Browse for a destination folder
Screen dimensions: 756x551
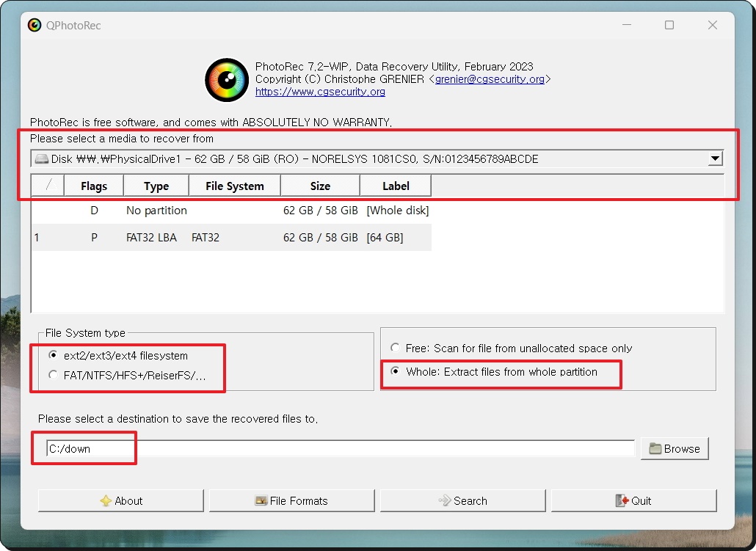[675, 448]
